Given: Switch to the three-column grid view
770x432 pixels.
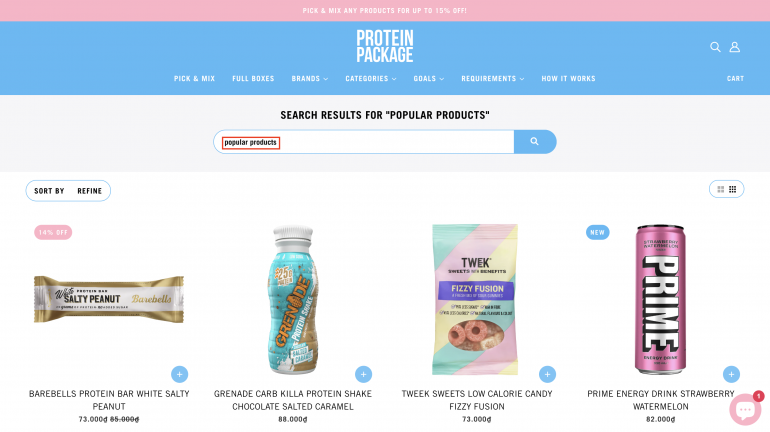Looking at the screenshot, I should coord(733,189).
